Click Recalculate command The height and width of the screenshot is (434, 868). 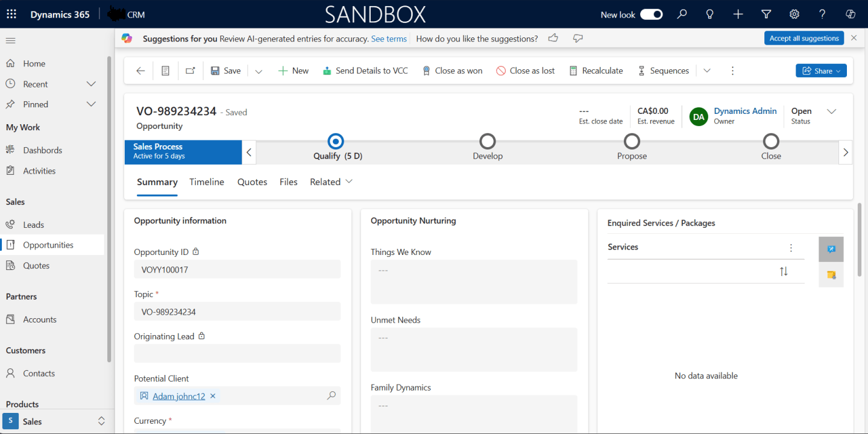point(596,71)
